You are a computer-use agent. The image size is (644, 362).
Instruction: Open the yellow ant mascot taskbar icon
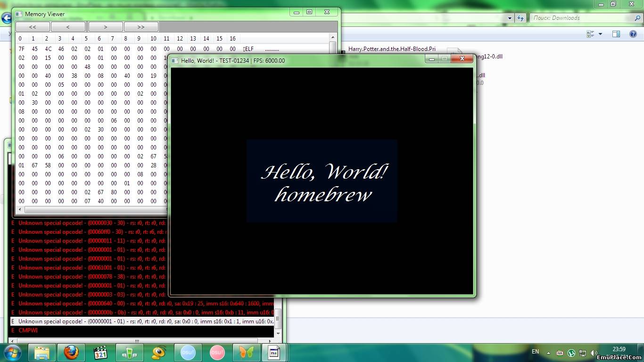click(159, 353)
